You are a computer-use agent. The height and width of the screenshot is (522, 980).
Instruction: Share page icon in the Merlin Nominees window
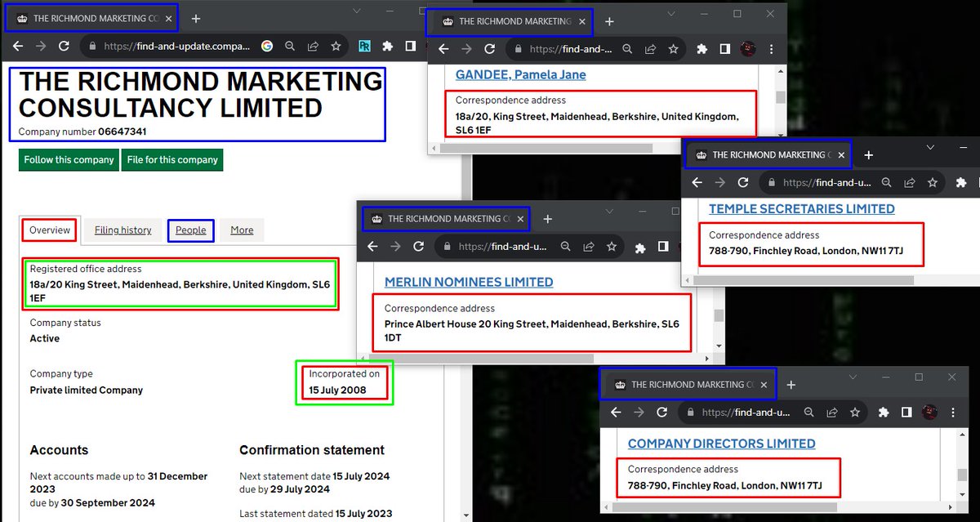point(588,246)
